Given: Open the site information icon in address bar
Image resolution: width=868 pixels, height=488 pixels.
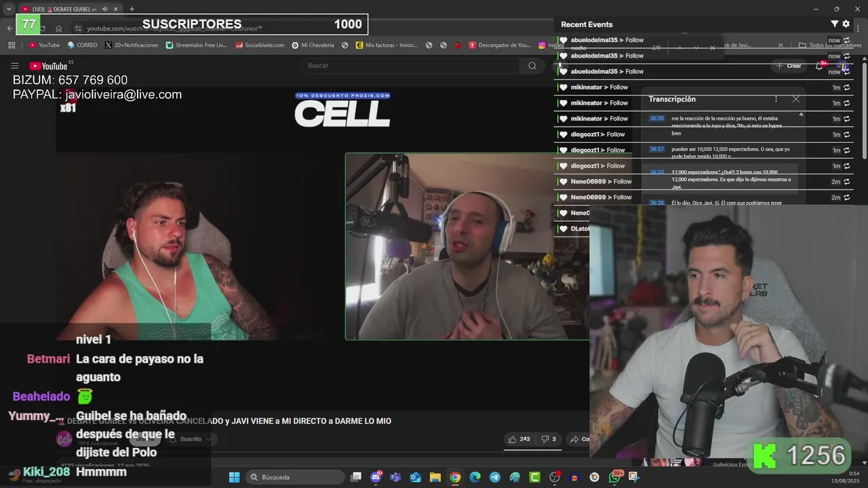Looking at the screenshot, I should point(78,28).
